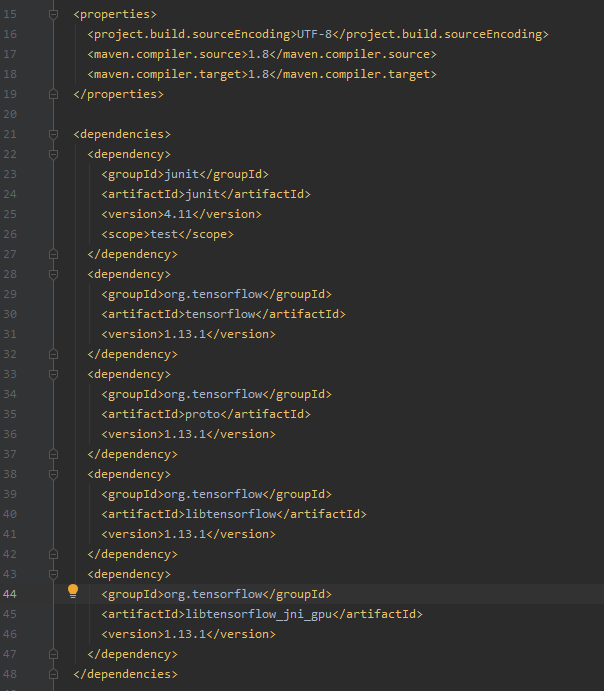Click org.tensorflow groupId on highlighted line 44
Image resolution: width=604 pixels, height=691 pixels.
(213, 594)
